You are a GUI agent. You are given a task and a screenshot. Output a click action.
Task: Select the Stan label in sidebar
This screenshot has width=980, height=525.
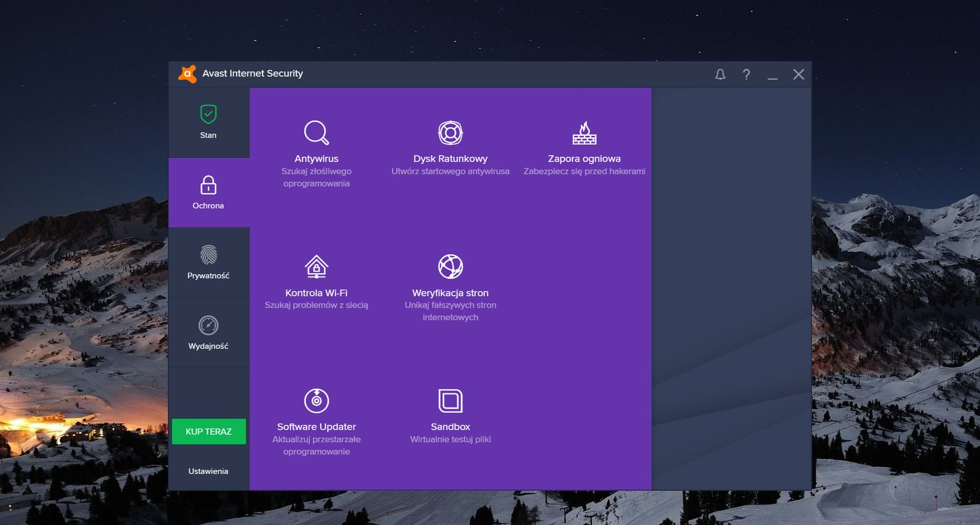tap(209, 135)
